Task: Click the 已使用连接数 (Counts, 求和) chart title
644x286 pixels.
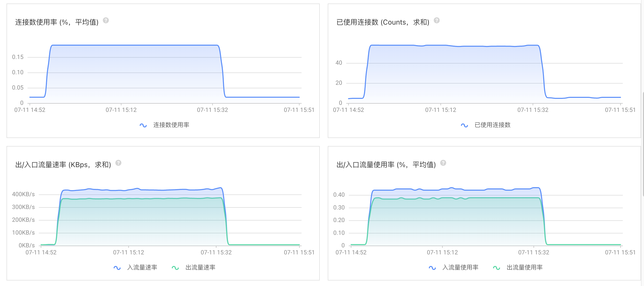Action: click(x=383, y=22)
